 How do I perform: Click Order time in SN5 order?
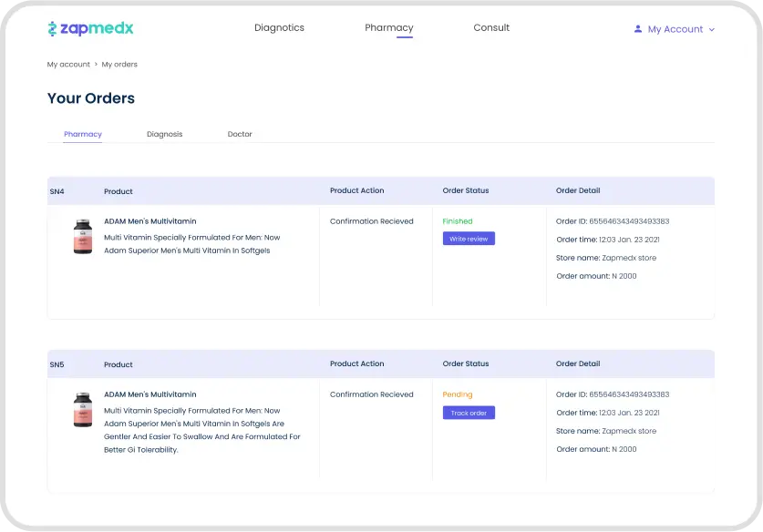pyautogui.click(x=608, y=413)
